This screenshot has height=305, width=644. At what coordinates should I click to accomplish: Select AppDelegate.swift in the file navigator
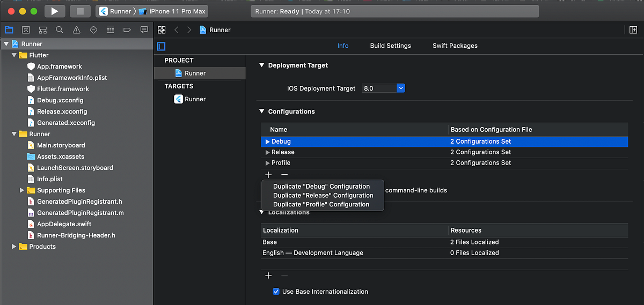[x=64, y=224]
